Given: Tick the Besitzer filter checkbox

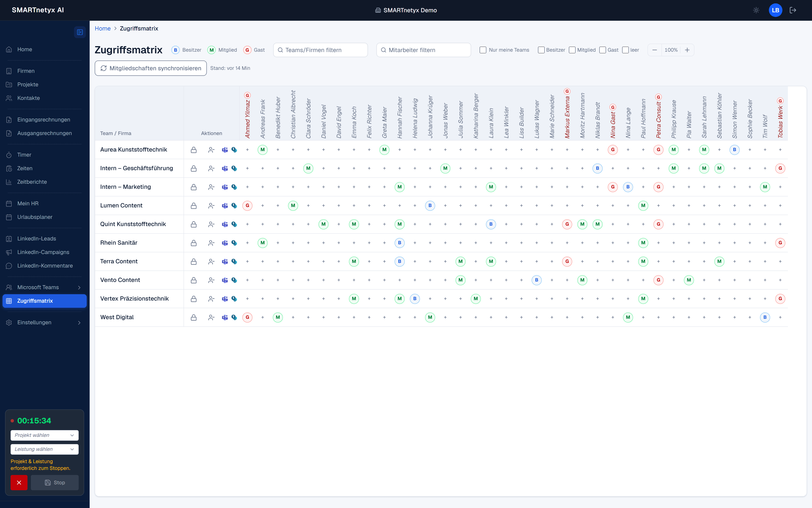Looking at the screenshot, I should [x=541, y=50].
